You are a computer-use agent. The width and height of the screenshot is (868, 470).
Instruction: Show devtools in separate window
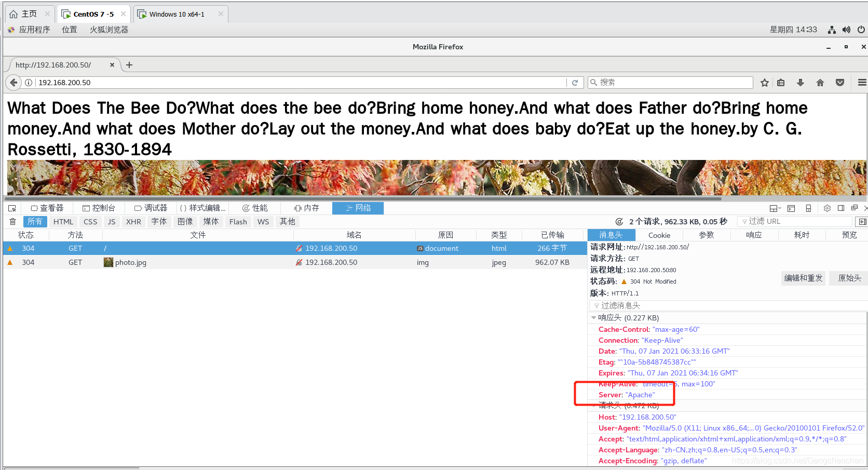(855, 208)
